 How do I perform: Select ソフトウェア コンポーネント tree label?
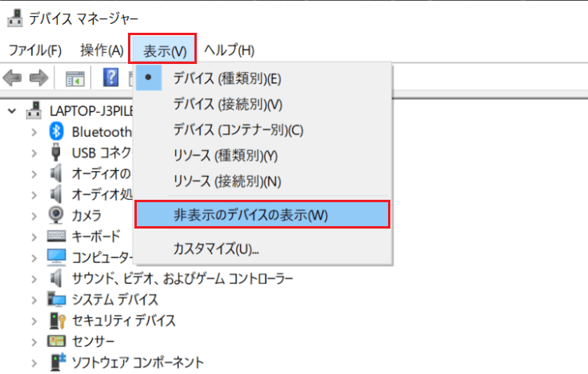(138, 362)
